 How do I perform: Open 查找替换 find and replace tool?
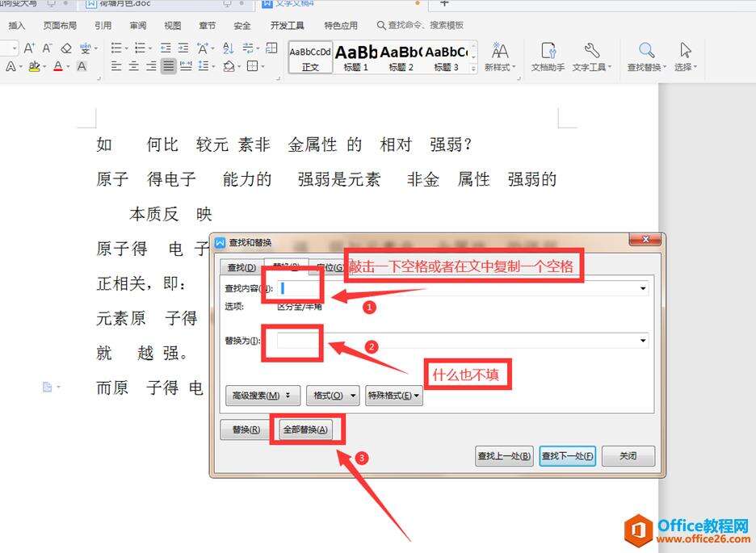[646, 57]
